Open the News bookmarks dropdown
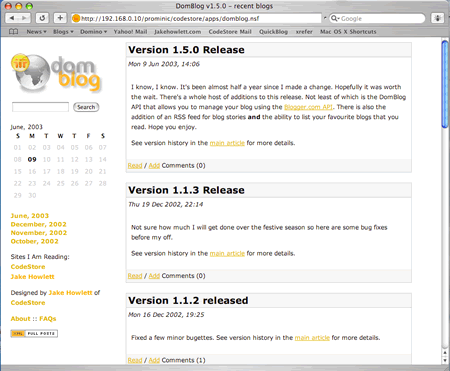Viewport: 450px width, 371px height. pos(36,32)
